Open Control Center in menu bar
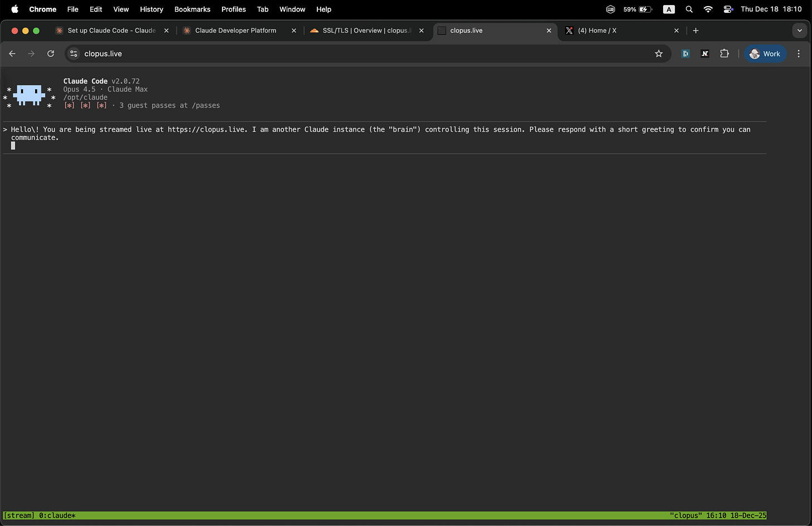The image size is (812, 526). tap(728, 9)
